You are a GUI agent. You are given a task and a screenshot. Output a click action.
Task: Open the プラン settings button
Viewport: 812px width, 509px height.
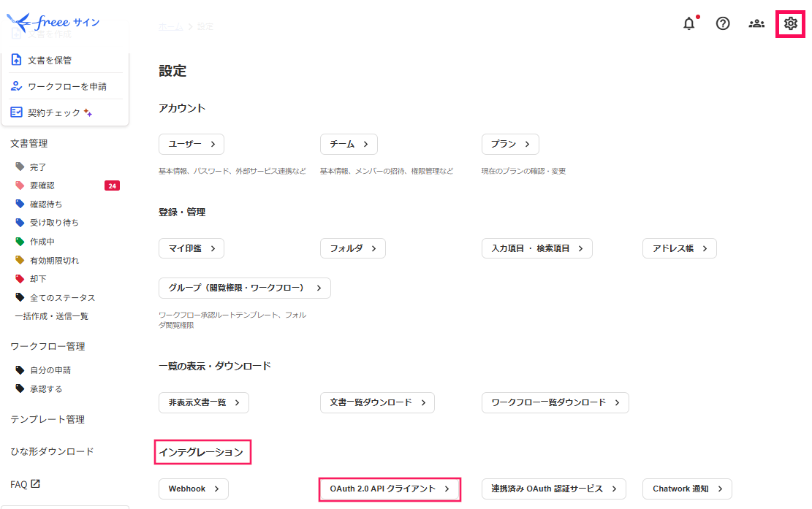[511, 145]
